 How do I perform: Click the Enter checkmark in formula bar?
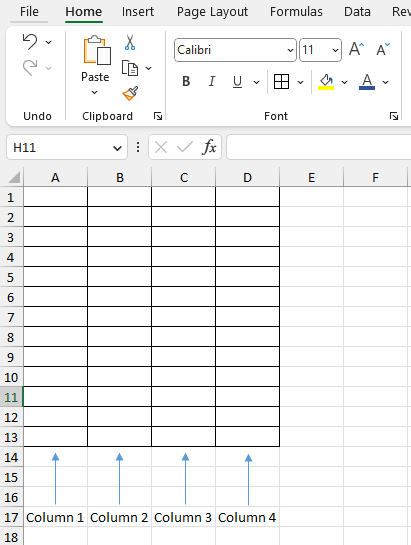185,147
